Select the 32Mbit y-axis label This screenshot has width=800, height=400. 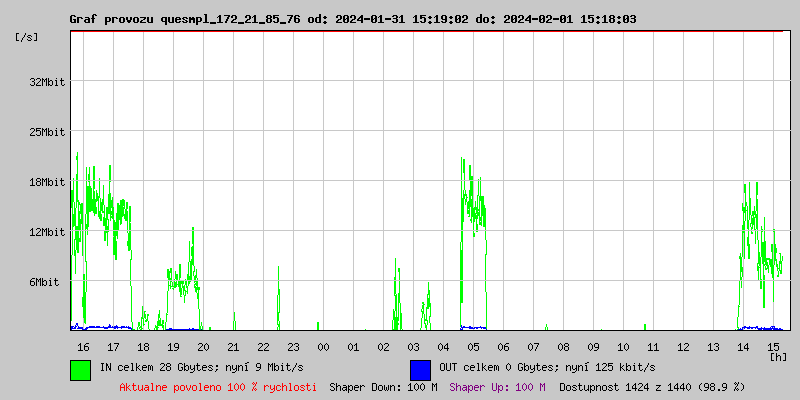pos(47,82)
